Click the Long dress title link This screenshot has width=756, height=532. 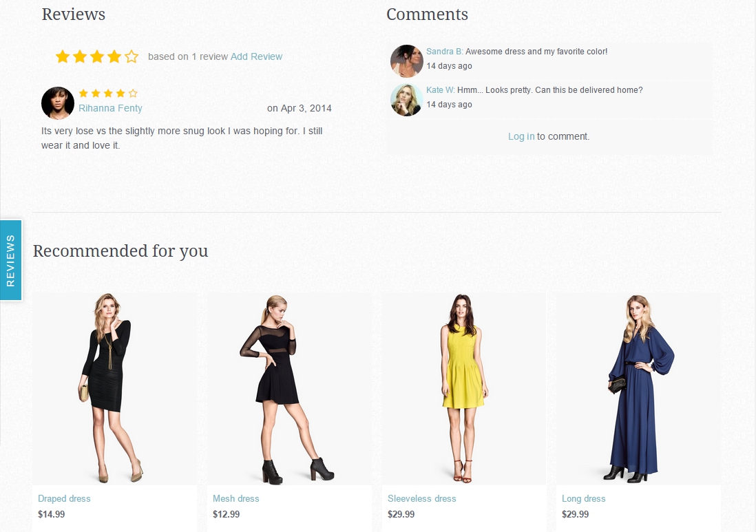583,499
